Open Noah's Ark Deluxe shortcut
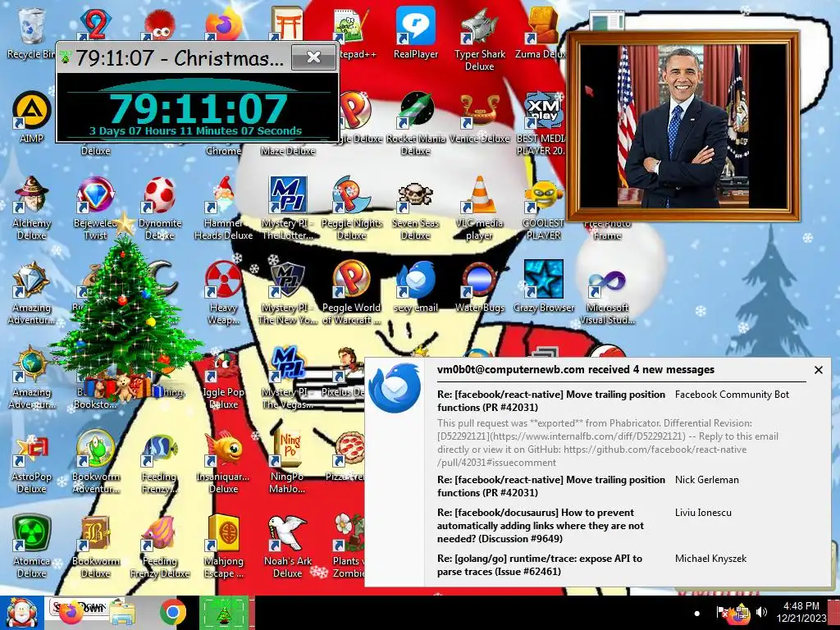The height and width of the screenshot is (630, 840). click(288, 546)
